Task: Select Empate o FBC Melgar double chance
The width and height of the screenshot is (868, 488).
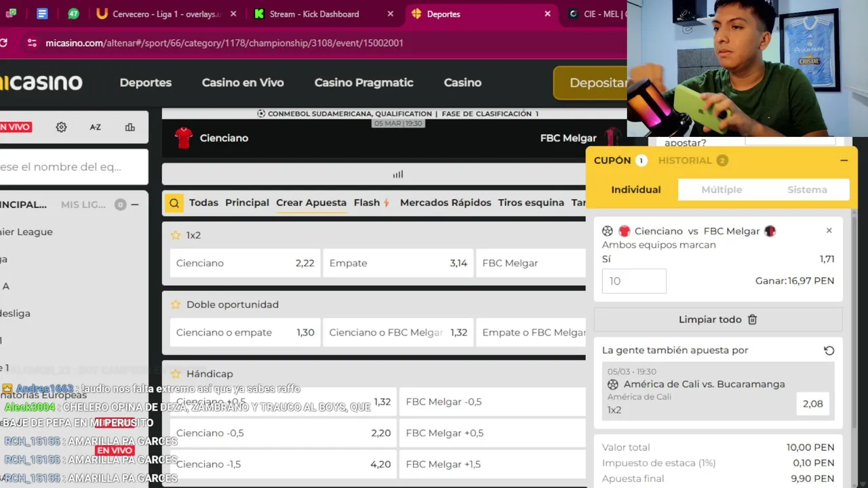Action: point(532,332)
